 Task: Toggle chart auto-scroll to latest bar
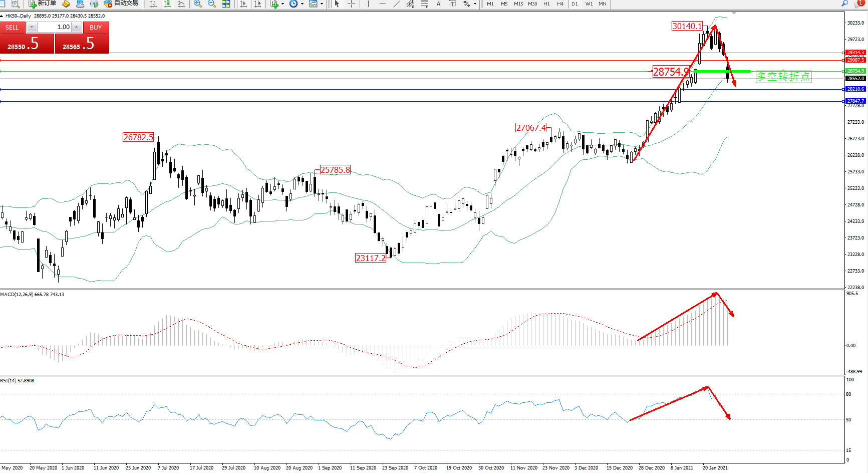click(x=243, y=4)
